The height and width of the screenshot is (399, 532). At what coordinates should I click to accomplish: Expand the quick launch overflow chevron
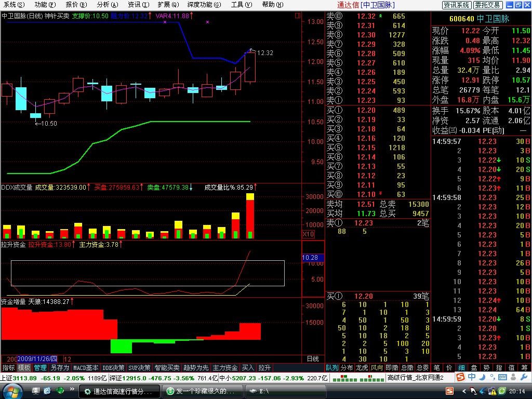pyautogui.click(x=72, y=389)
